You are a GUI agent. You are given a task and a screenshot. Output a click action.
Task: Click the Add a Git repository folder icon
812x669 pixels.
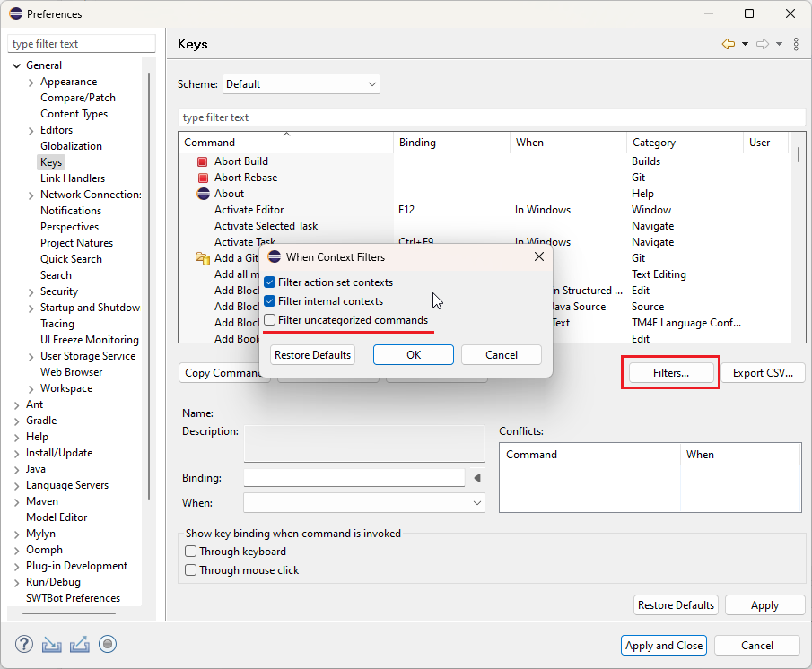tap(203, 257)
